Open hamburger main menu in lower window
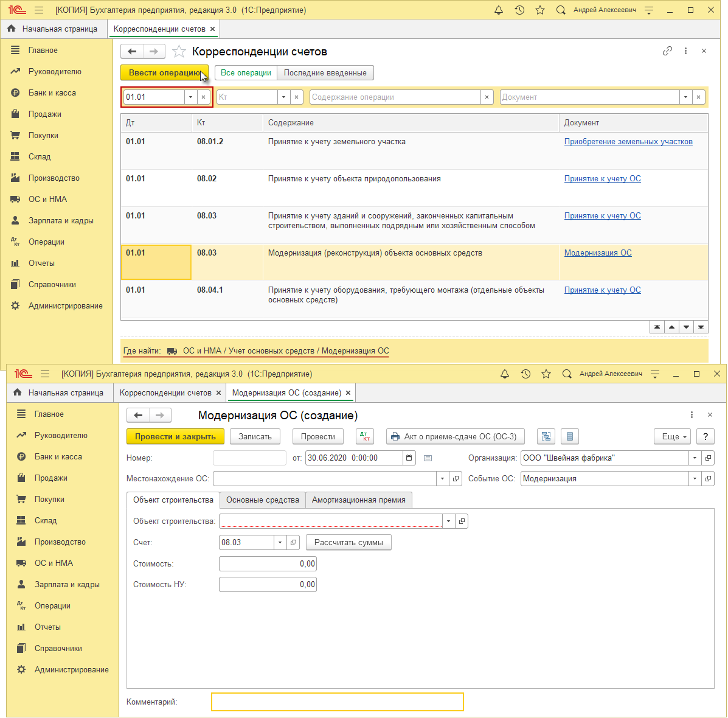This screenshot has width=728, height=718. (x=45, y=374)
